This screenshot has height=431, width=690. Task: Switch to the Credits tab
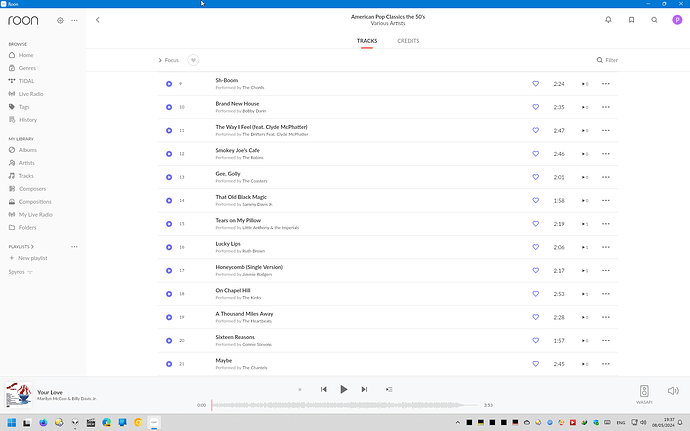[408, 41]
